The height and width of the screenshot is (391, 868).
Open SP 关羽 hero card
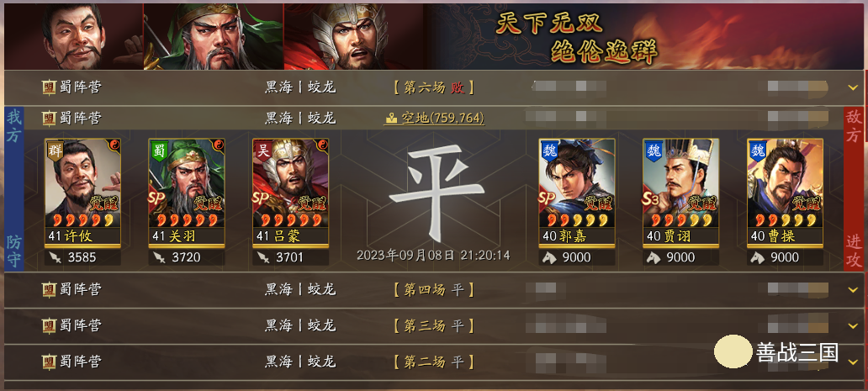(x=187, y=193)
